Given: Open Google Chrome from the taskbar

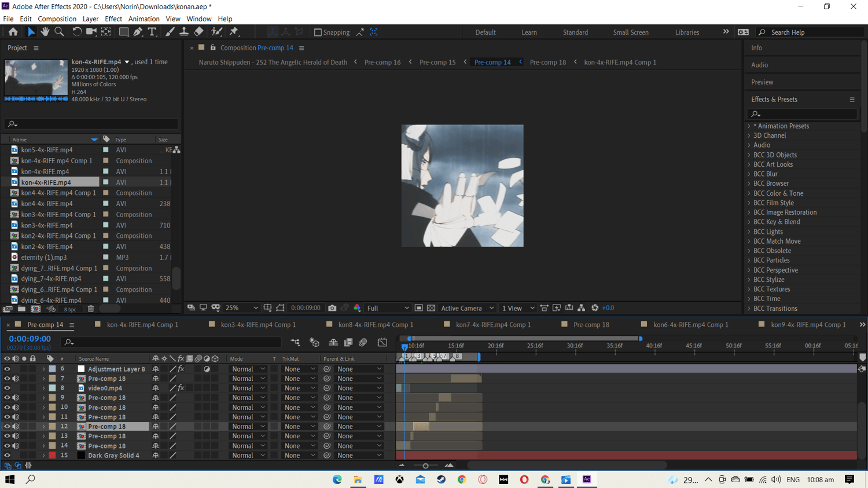Looking at the screenshot, I should (x=462, y=479).
